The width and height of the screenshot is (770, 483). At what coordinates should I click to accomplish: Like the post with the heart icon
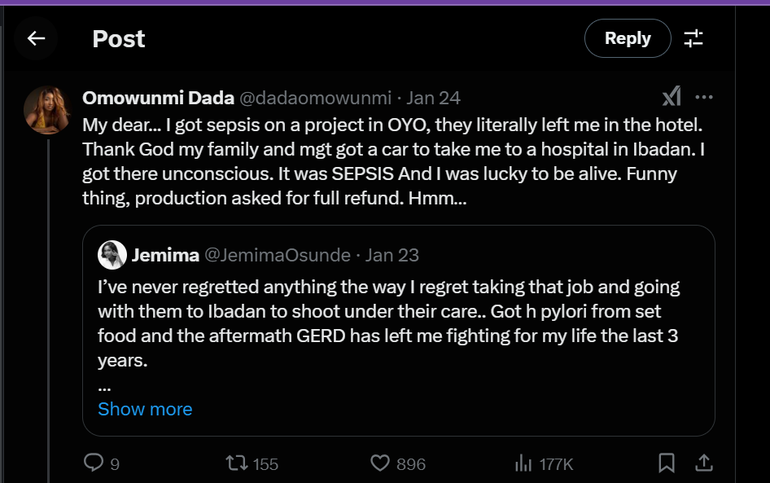click(380, 463)
